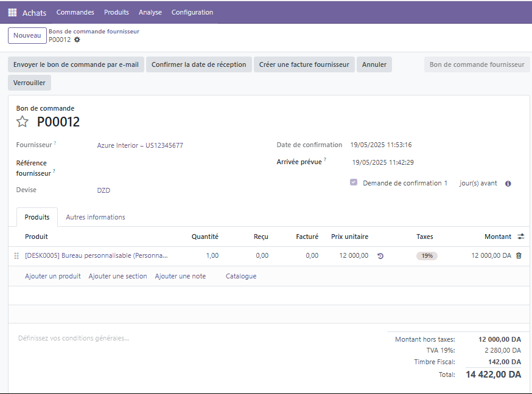Click the Timbre Fiscal amount 142,00 DA
The width and height of the screenshot is (532, 394).
505,362
